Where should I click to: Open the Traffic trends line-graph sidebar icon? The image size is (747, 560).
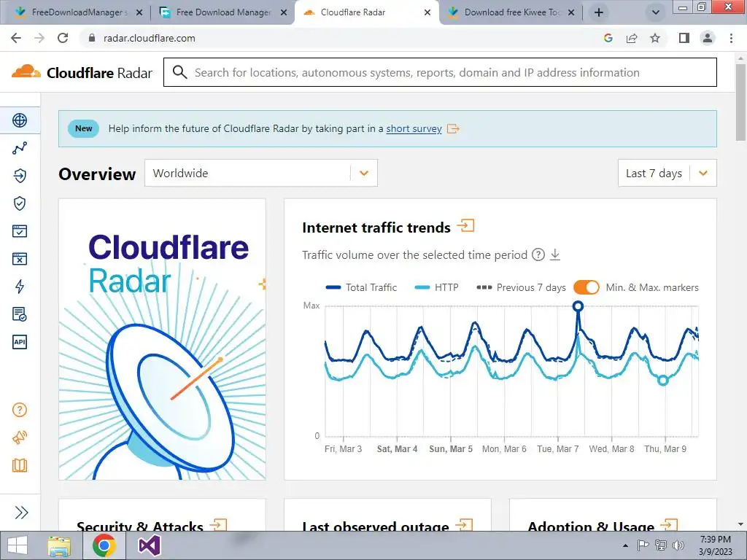(x=20, y=148)
